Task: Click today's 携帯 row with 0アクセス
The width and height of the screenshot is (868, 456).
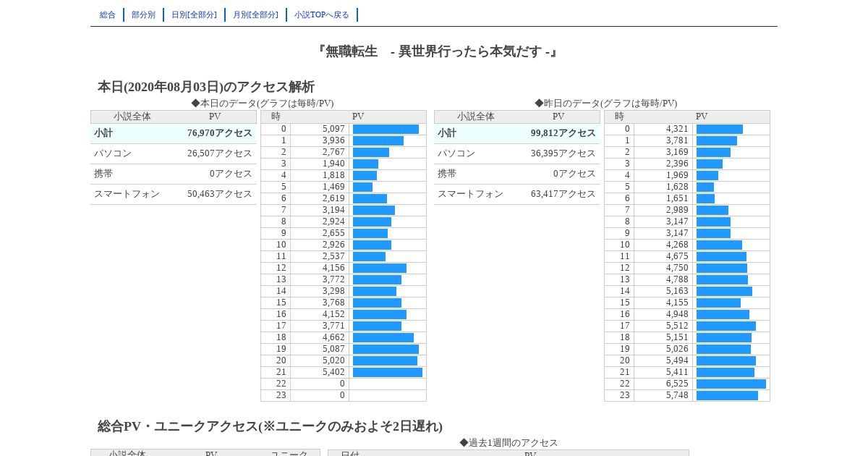Action: point(174,174)
